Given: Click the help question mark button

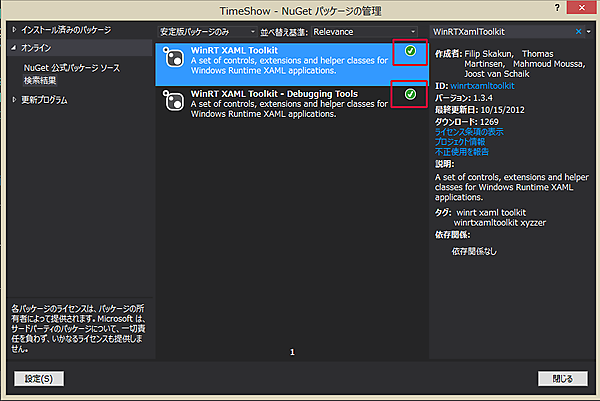Looking at the screenshot, I should point(557,7).
